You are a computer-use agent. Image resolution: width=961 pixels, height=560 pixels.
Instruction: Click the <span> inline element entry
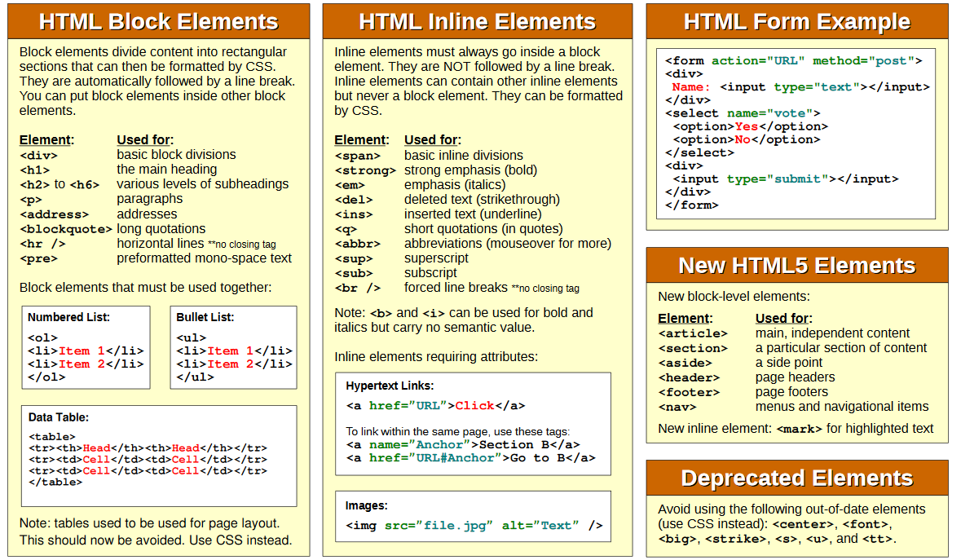pos(358,156)
